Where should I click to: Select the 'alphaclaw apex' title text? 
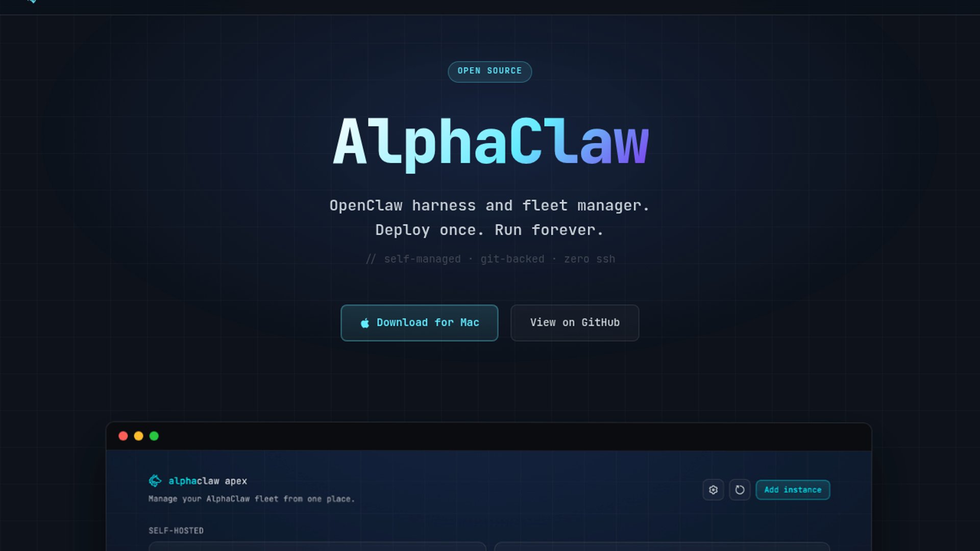[208, 481]
